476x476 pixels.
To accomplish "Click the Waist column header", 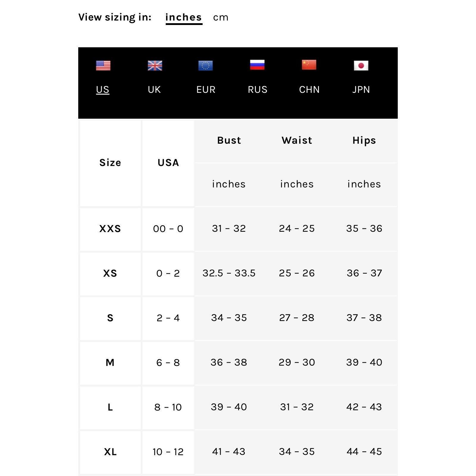I will tap(297, 140).
